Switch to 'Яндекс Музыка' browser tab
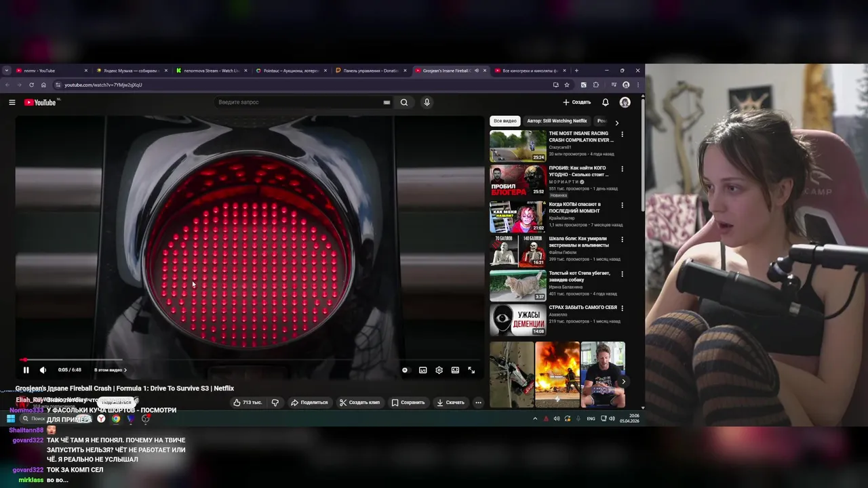This screenshot has width=868, height=488. pyautogui.click(x=132, y=70)
